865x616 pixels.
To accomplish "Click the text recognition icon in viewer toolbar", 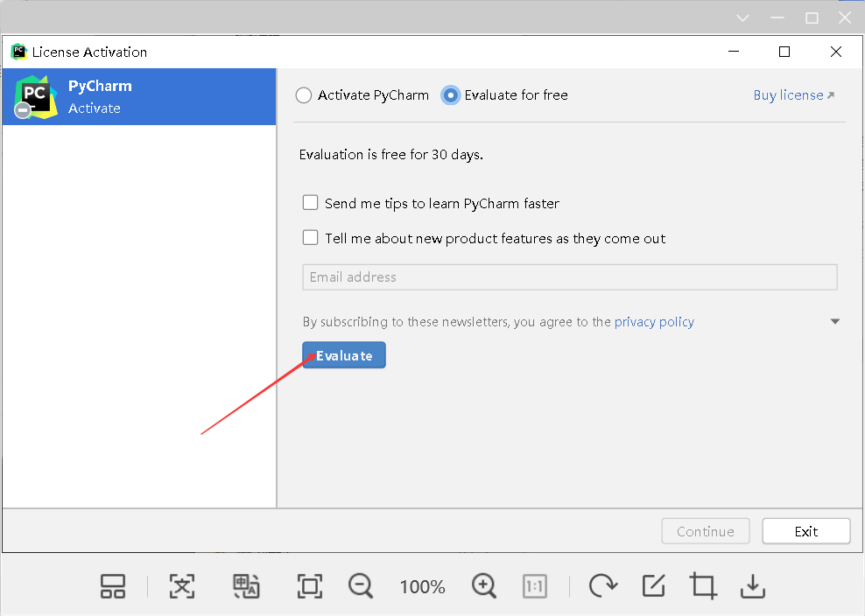I will [x=182, y=586].
